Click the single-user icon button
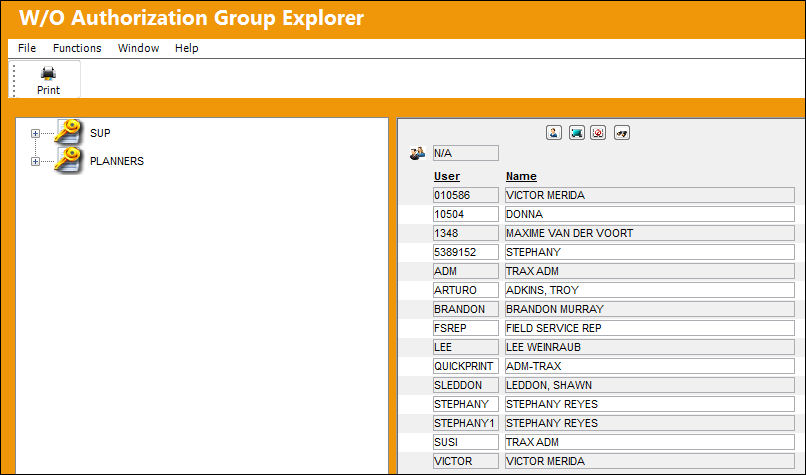 (x=554, y=133)
